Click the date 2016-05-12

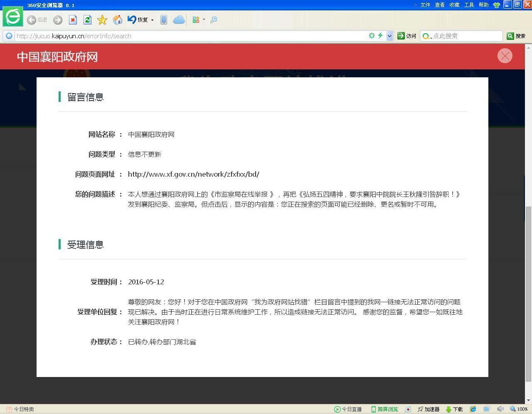[146, 282]
